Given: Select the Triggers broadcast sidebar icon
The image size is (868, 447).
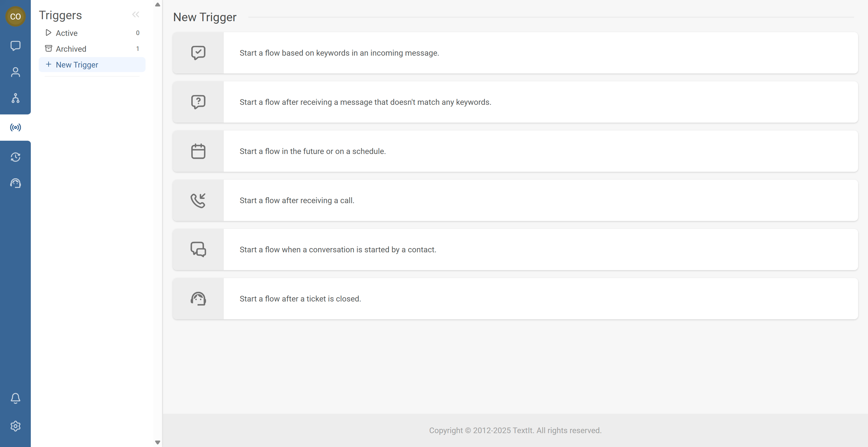Looking at the screenshot, I should pyautogui.click(x=15, y=127).
